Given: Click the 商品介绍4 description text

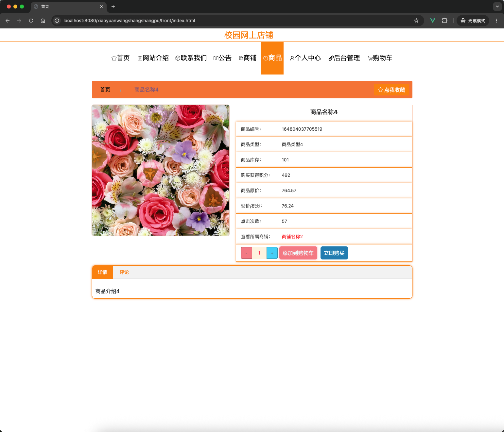Looking at the screenshot, I should coord(107,291).
